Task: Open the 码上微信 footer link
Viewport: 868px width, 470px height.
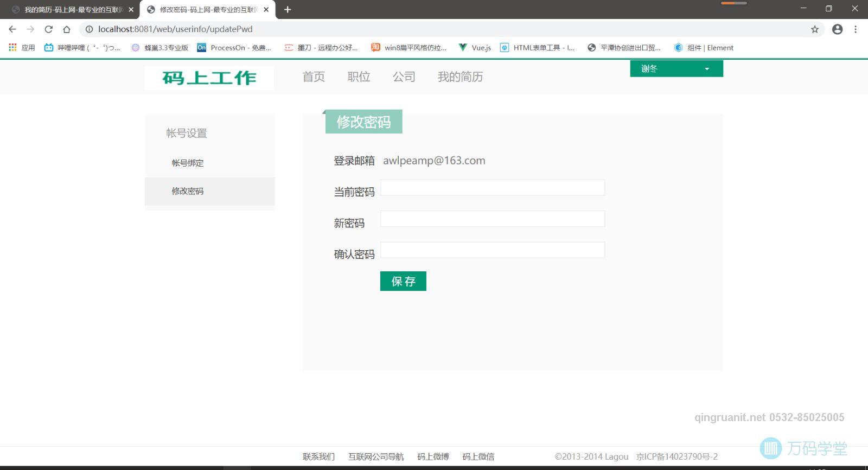Action: click(x=478, y=456)
